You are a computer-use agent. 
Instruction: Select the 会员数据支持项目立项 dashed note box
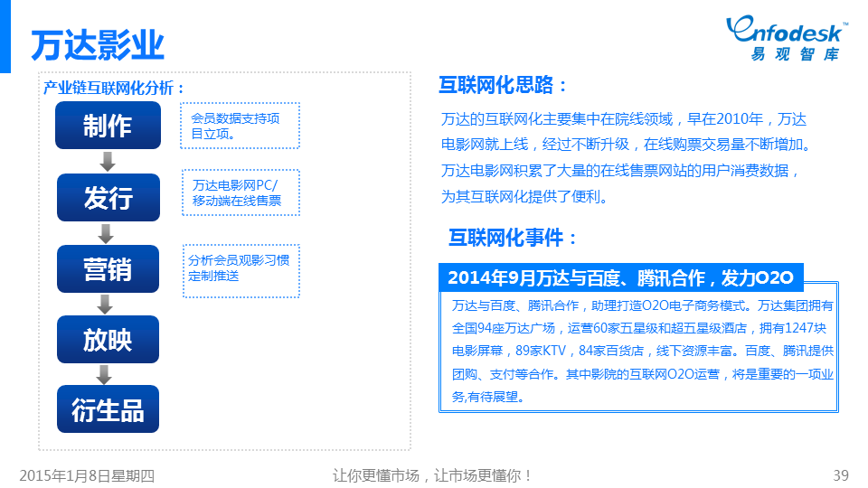click(x=240, y=127)
